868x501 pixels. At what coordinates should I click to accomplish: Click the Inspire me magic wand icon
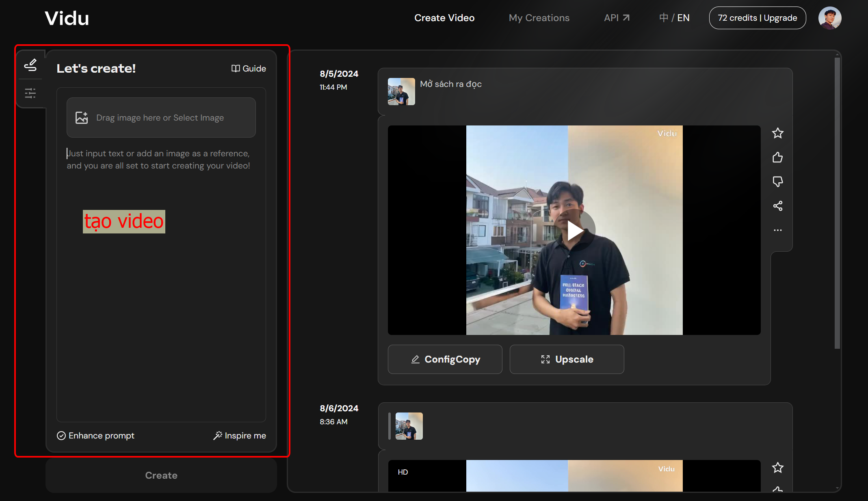point(218,435)
